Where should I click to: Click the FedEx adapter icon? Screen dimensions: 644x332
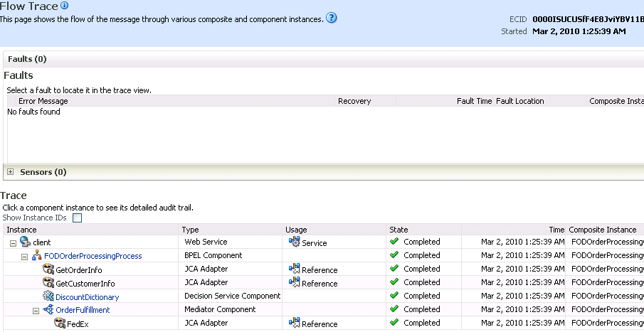pos(60,323)
